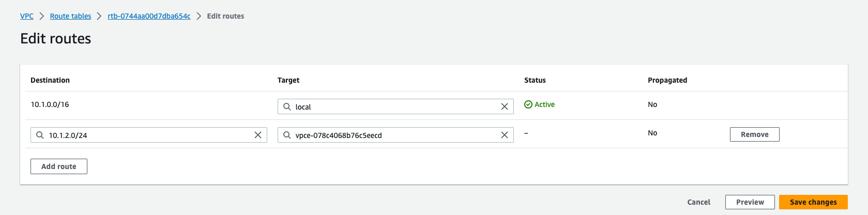This screenshot has height=215, width=868.
Task: Click the green Active status checkmark icon
Action: pyautogui.click(x=528, y=104)
